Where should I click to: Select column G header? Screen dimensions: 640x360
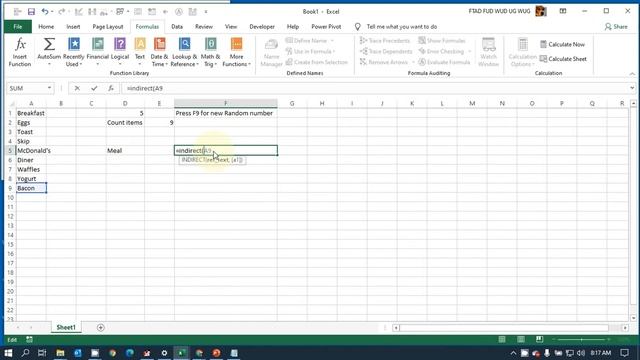(x=292, y=104)
